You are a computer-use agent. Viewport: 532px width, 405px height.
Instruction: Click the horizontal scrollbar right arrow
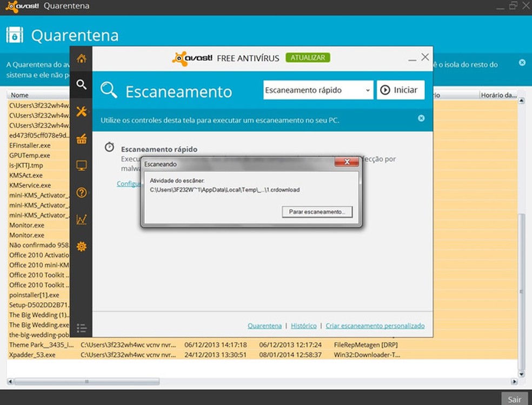pyautogui.click(x=514, y=382)
